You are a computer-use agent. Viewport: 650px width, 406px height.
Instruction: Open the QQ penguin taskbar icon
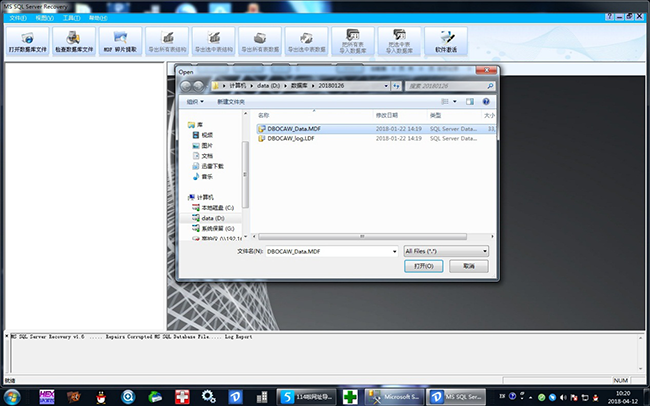pos(101,397)
